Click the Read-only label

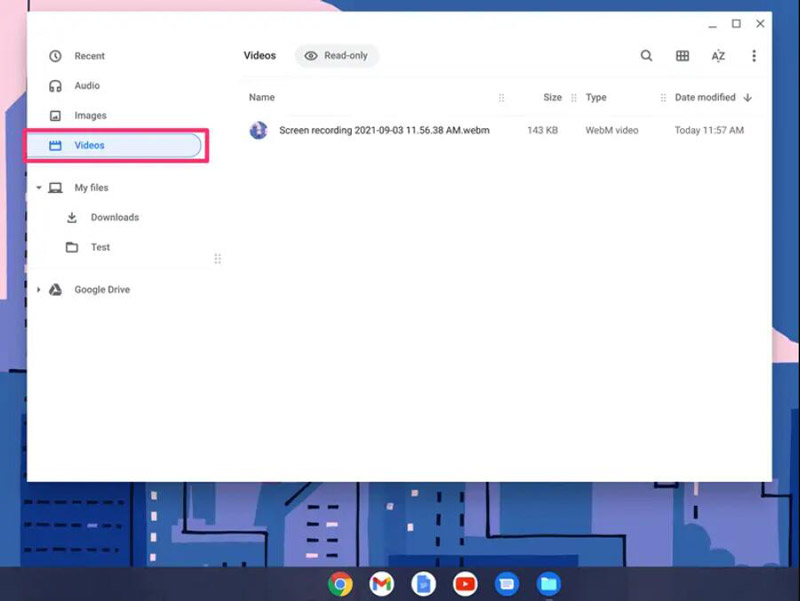click(x=345, y=56)
